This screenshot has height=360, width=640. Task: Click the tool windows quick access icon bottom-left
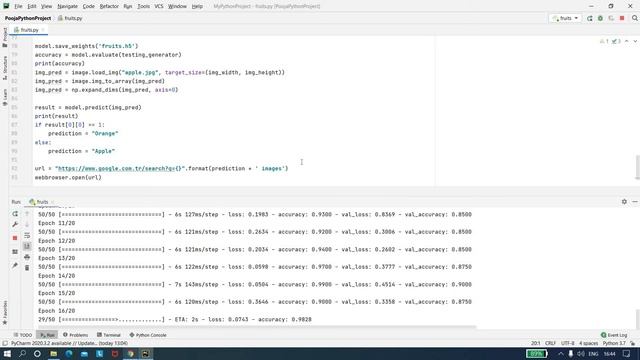click(5, 343)
